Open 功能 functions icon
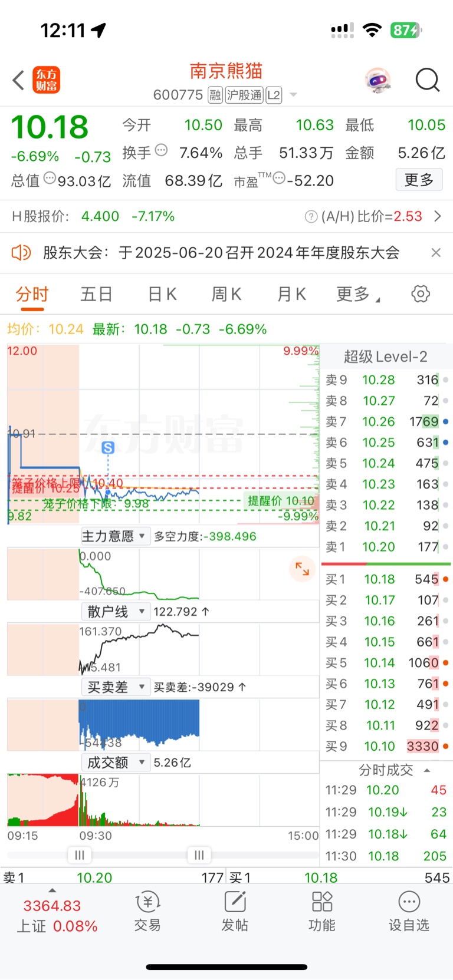Viewport: 453px width, 980px height. 322,910
